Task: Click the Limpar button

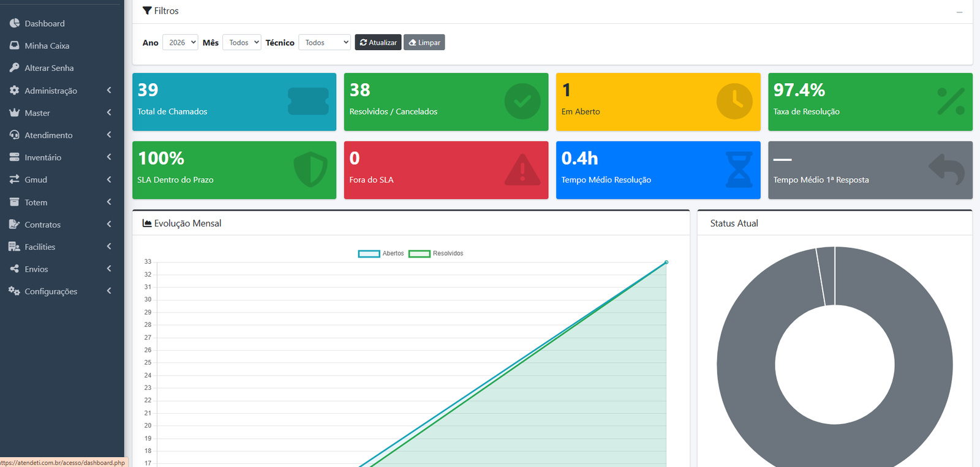Action: tap(424, 42)
